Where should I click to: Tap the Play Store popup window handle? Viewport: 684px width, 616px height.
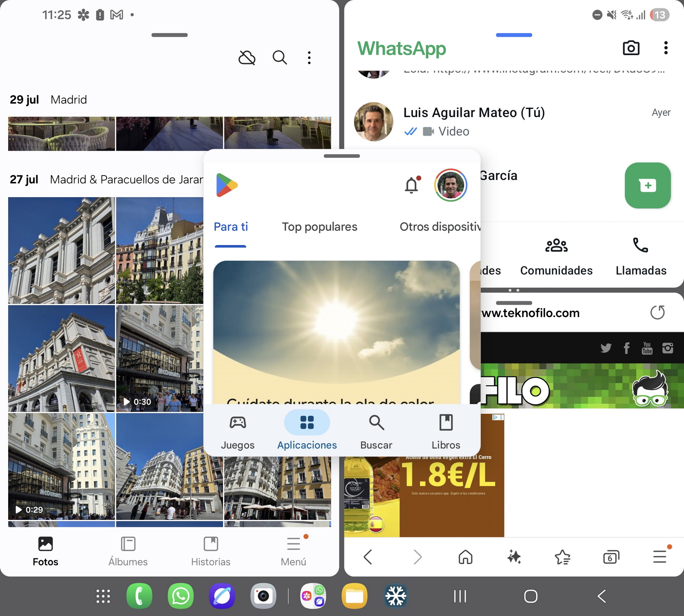[342, 156]
